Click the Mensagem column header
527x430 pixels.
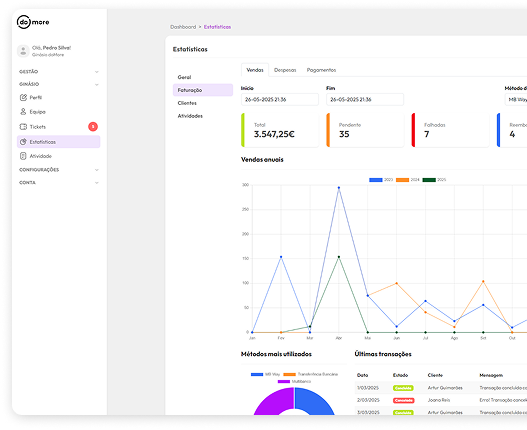(x=491, y=375)
